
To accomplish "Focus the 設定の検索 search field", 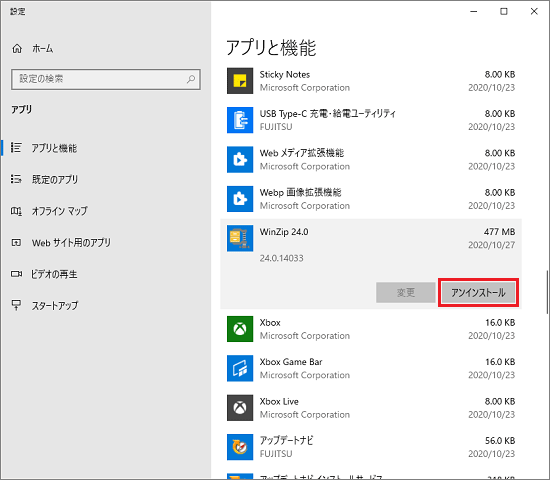I will [106, 79].
